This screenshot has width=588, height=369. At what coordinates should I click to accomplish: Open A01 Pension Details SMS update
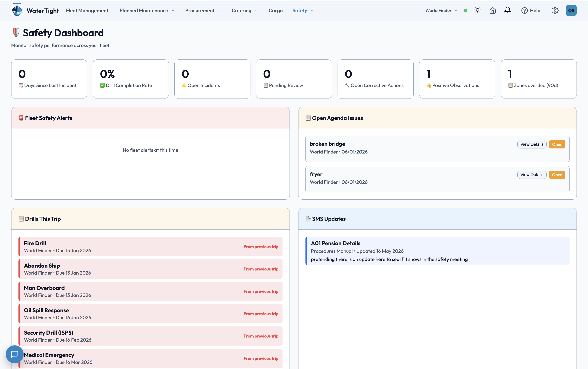pos(437,251)
